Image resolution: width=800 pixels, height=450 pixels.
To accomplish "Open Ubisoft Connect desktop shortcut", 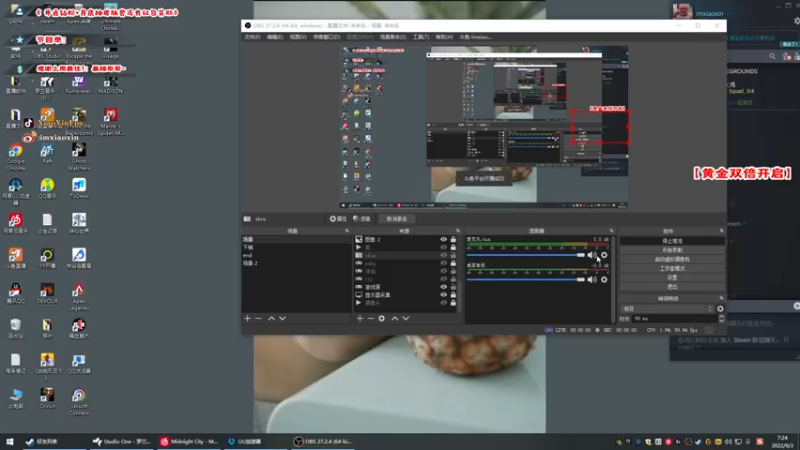I will coord(79,402).
